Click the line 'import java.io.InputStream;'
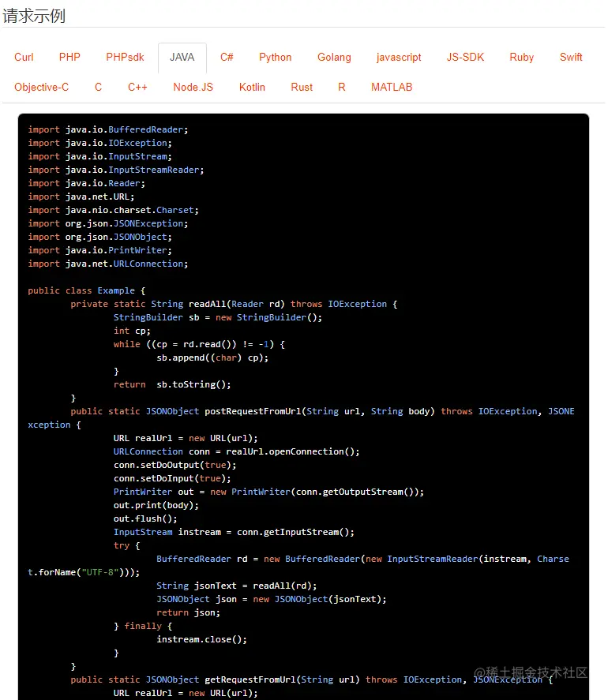The image size is (608, 700). point(99,156)
